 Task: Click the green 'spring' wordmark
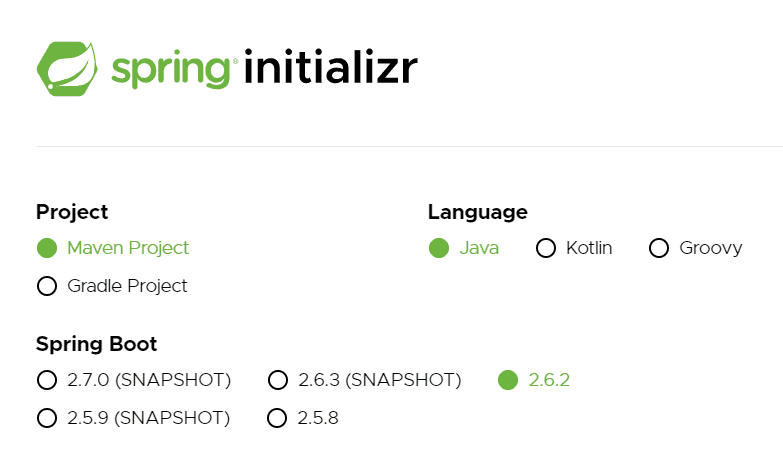pyautogui.click(x=171, y=71)
